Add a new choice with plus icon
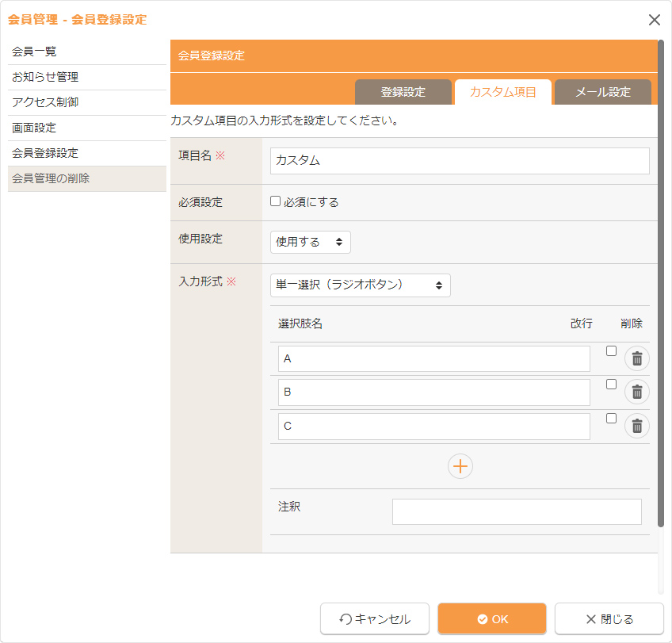 point(460,466)
